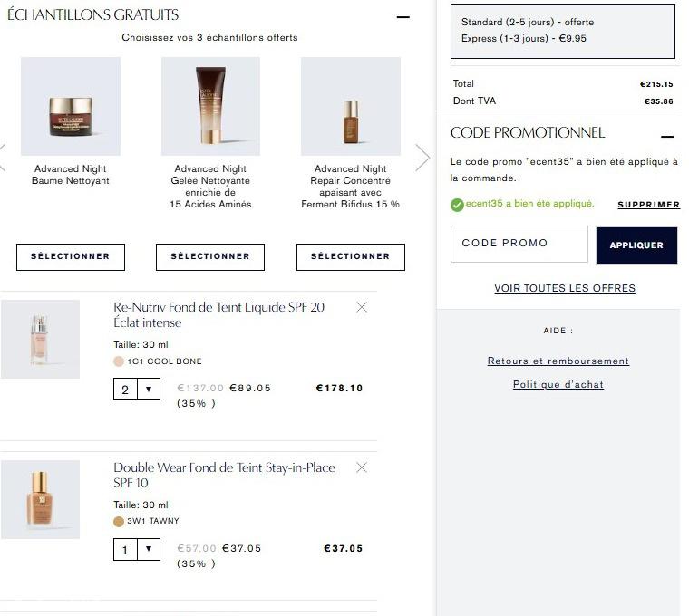Image resolution: width=689 pixels, height=616 pixels.
Task: Select the Advanced Night Baume Nettoyant sample
Action: [70, 256]
